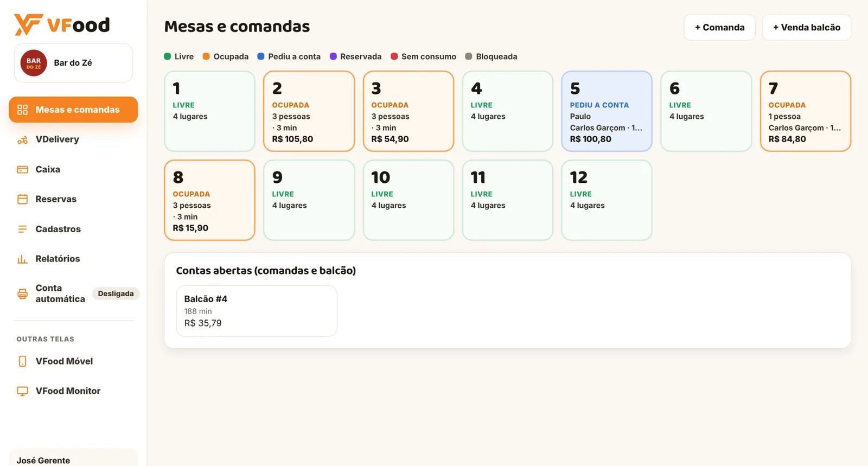The height and width of the screenshot is (466, 868).
Task: Open table 3 showing R$ 54,90
Action: click(409, 111)
